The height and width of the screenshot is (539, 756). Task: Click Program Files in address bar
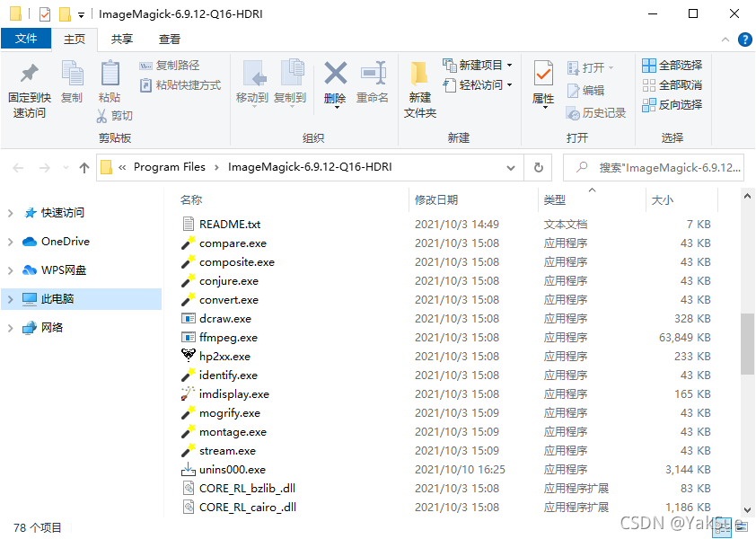(x=169, y=167)
